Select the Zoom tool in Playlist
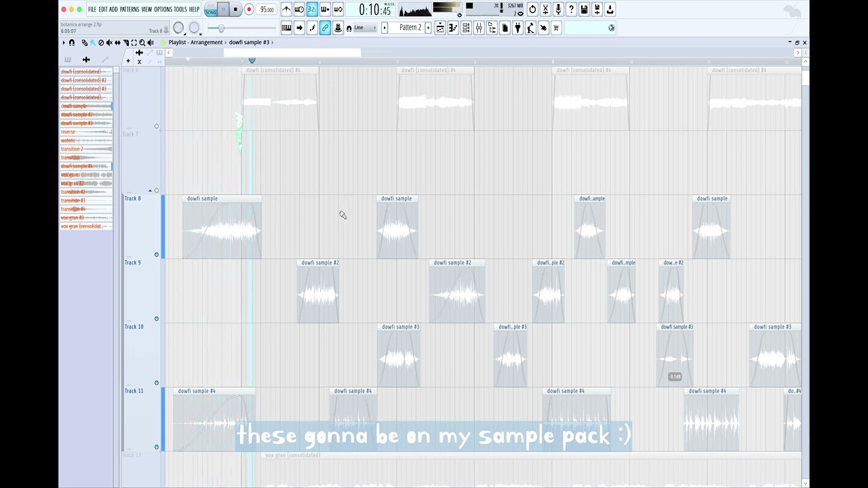The image size is (868, 488). [x=142, y=43]
